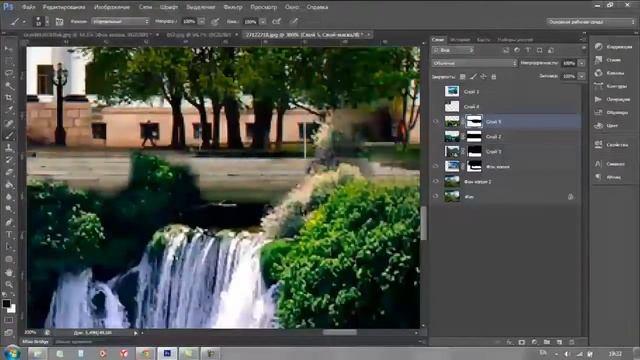Open the layer filter kind dropdown
The image size is (640, 360).
pos(453,50)
